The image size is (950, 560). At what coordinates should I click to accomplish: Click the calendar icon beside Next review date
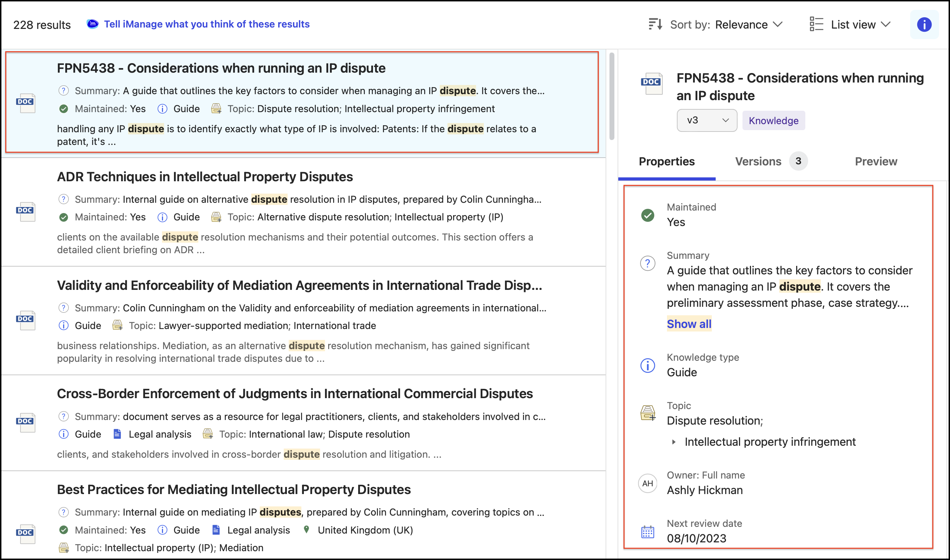[x=648, y=532]
